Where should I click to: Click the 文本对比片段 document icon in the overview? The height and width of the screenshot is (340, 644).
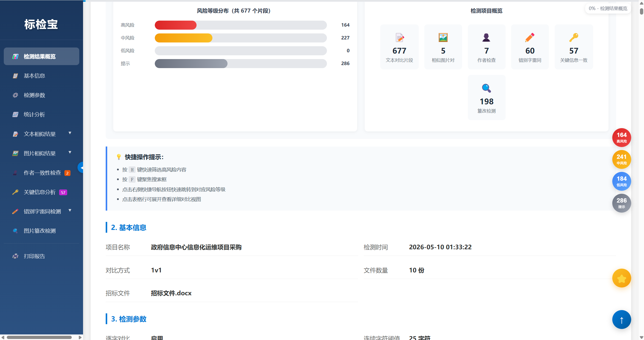(399, 37)
